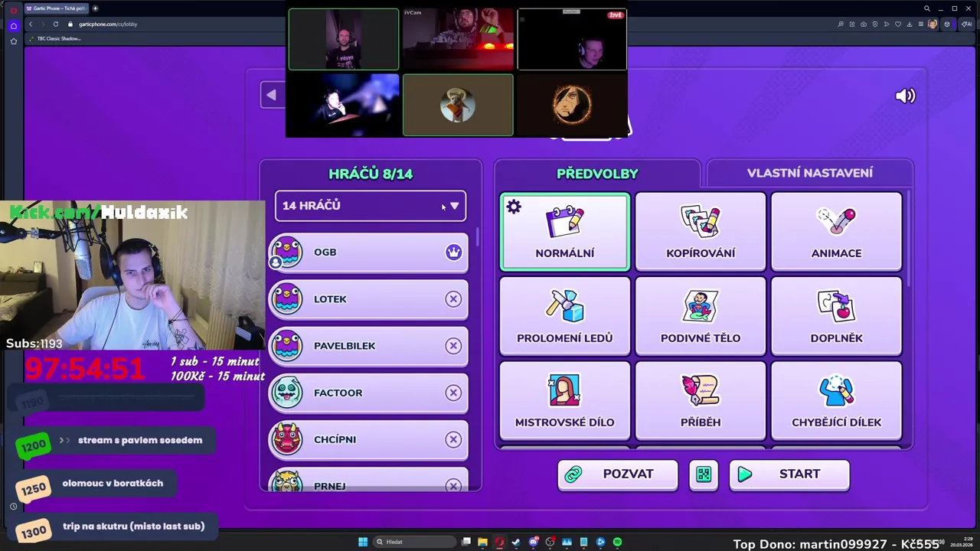Click the top-left webcam tile
The height and width of the screenshot is (551, 980).
point(343,39)
